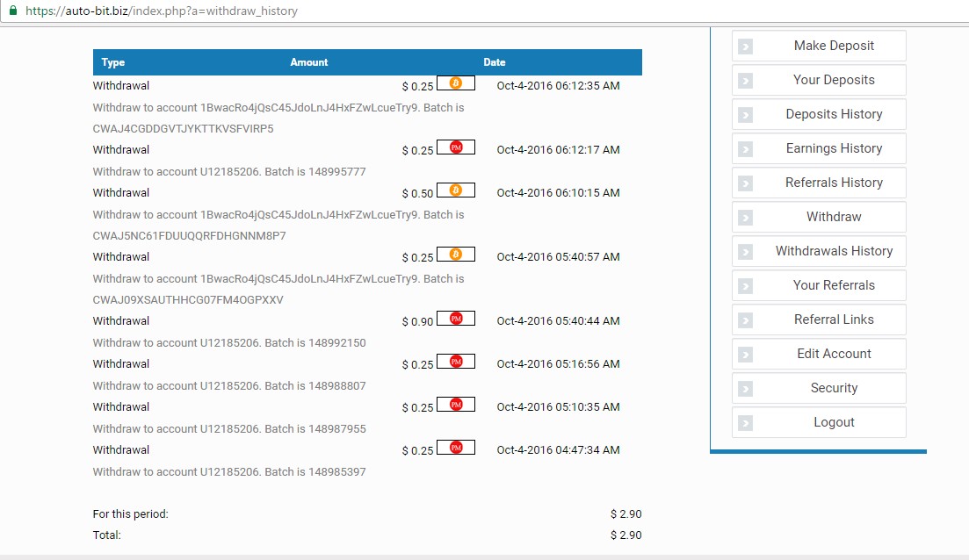The image size is (969, 560).
Task: Click Perfect Money icon for 05:40:44 AM withdrawal
Action: click(456, 319)
